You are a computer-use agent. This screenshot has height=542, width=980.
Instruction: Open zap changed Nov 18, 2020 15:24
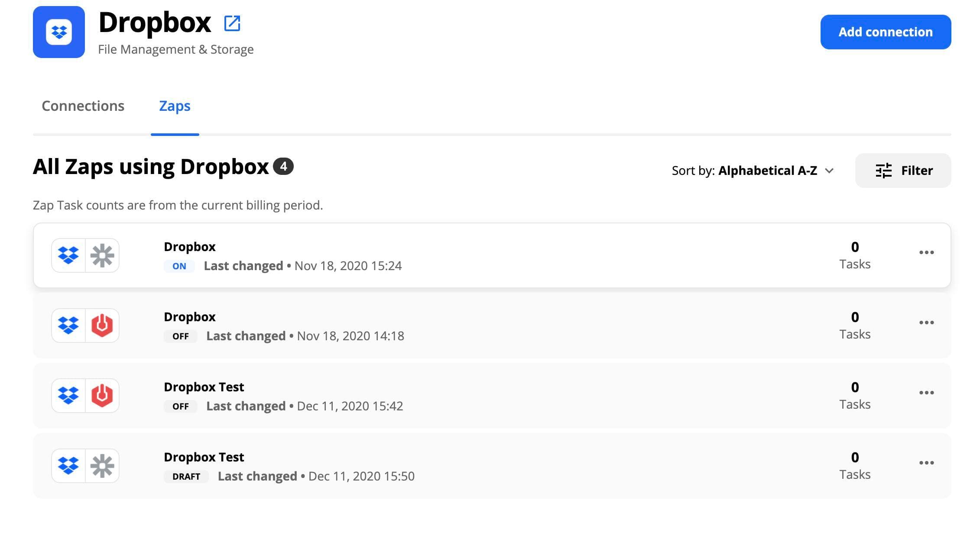(x=492, y=255)
